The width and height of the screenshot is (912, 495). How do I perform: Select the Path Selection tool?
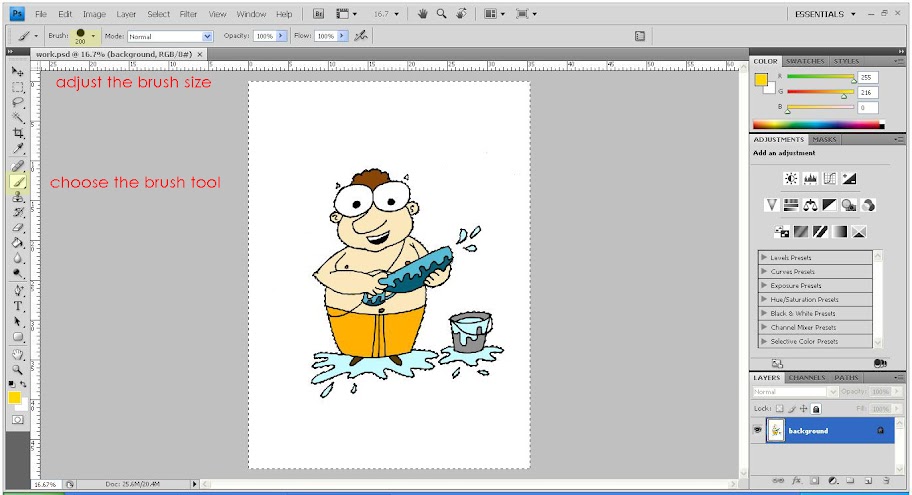point(18,321)
